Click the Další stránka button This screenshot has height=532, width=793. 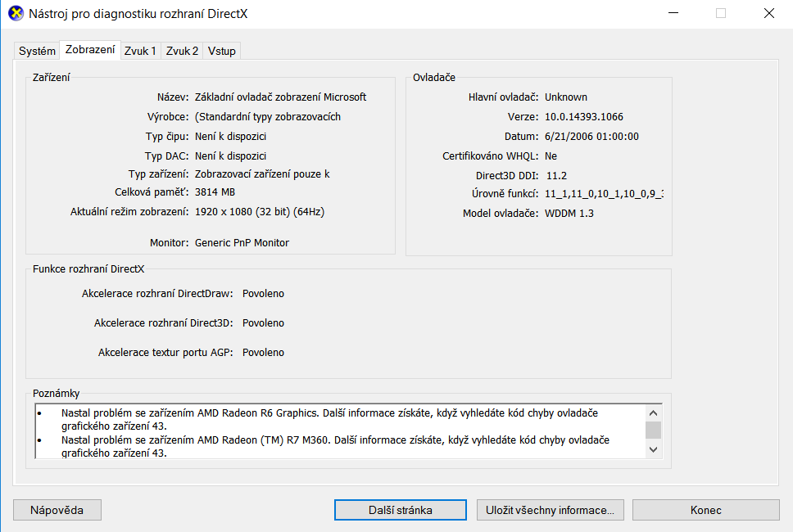point(400,510)
